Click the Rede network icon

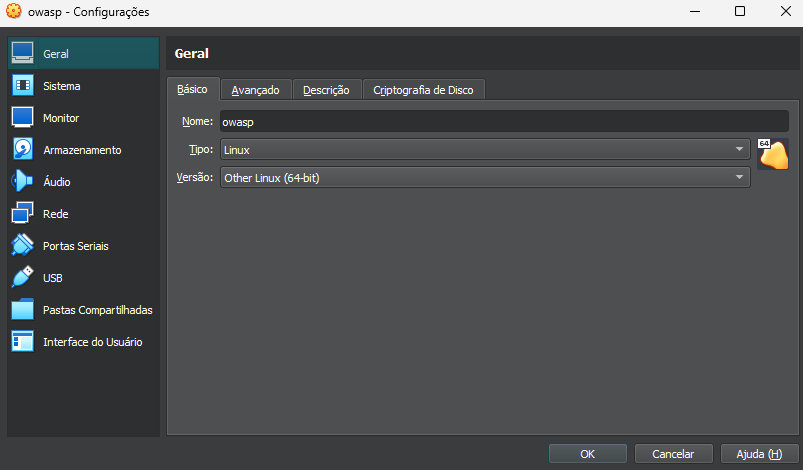(23, 213)
